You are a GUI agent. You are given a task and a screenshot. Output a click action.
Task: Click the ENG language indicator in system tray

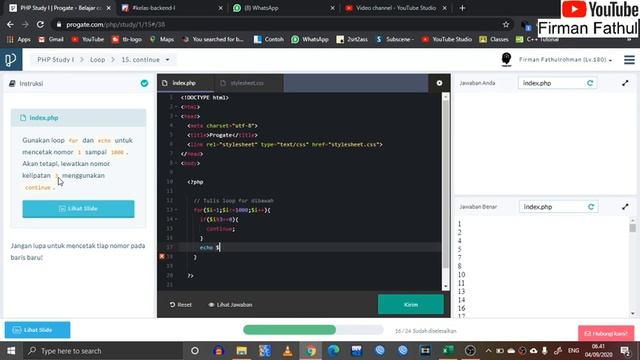tap(573, 351)
